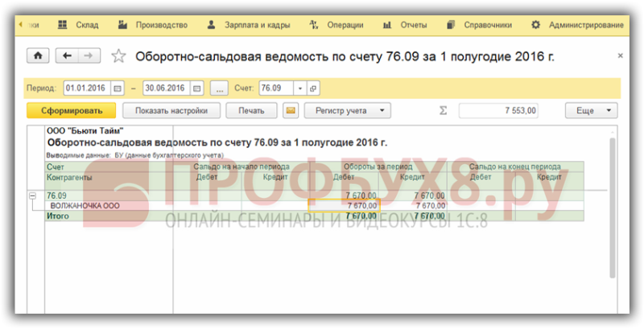Open the Зарплата и кадры menu
The width and height of the screenshot is (644, 329).
[x=249, y=25]
